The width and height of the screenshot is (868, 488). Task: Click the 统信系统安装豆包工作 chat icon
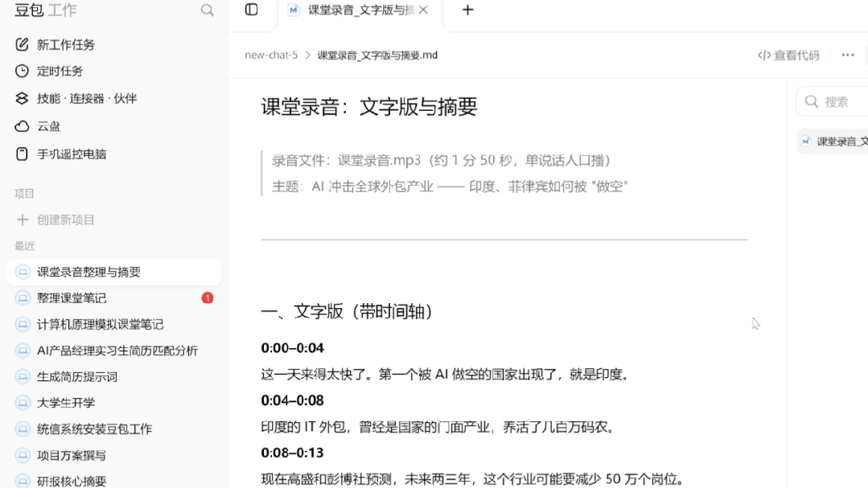[x=23, y=429]
